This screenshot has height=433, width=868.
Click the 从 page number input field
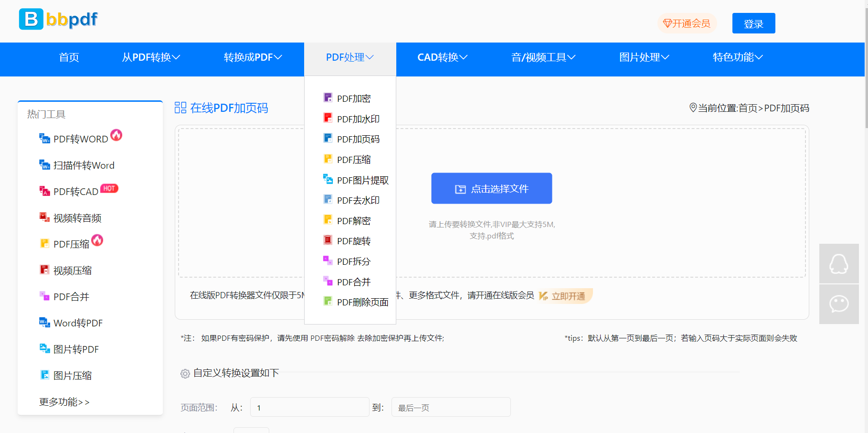[x=309, y=407]
